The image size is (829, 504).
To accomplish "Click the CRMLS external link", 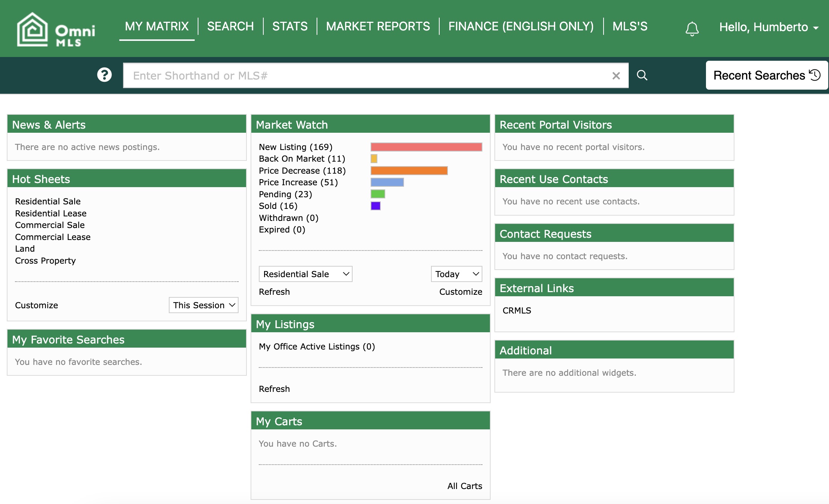I will (x=516, y=310).
